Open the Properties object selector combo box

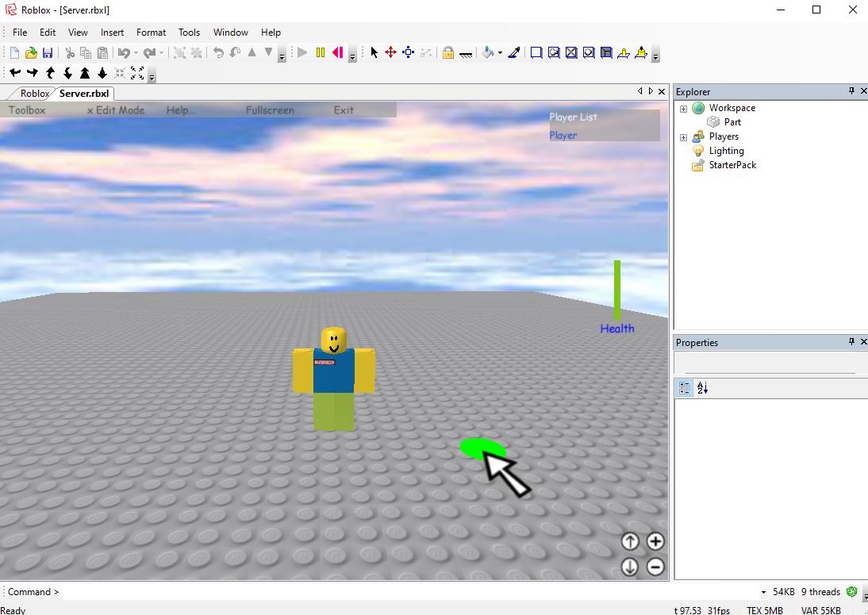[x=770, y=363]
